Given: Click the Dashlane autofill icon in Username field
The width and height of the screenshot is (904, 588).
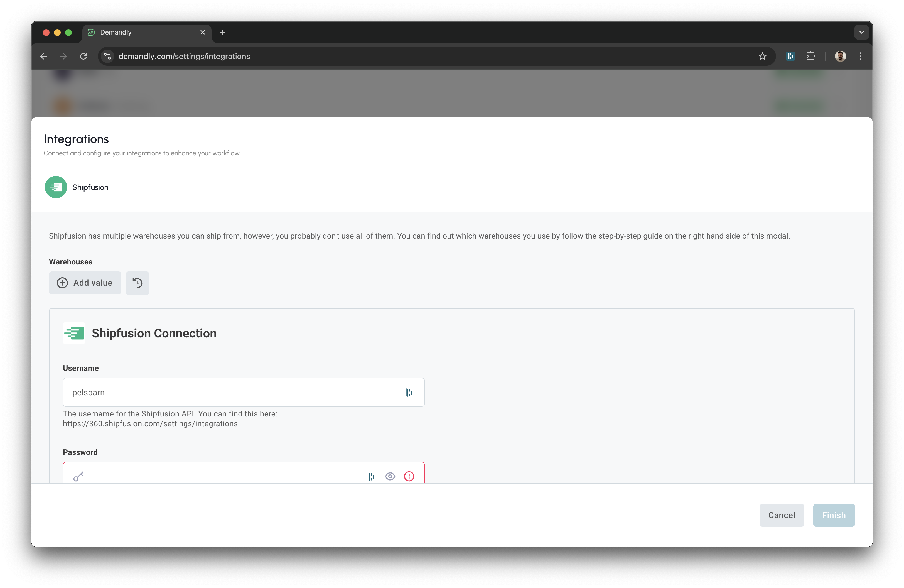Looking at the screenshot, I should tap(409, 392).
